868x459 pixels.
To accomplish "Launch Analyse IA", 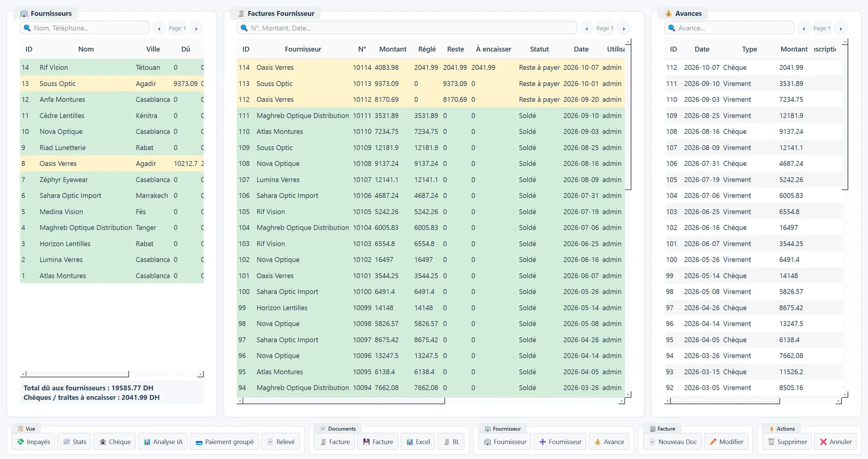I will (163, 442).
